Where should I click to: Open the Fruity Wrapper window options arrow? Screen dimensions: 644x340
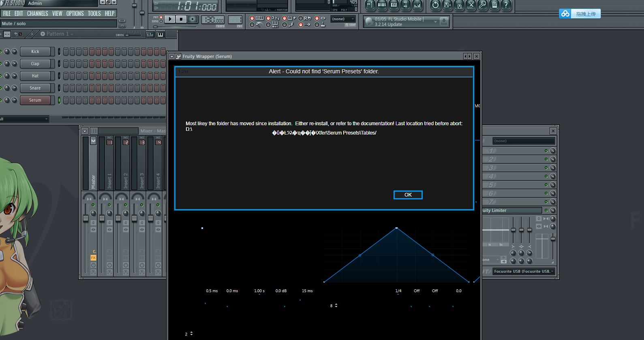coord(172,56)
